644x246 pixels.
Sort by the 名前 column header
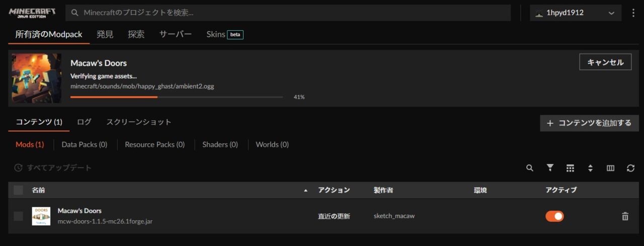38,190
